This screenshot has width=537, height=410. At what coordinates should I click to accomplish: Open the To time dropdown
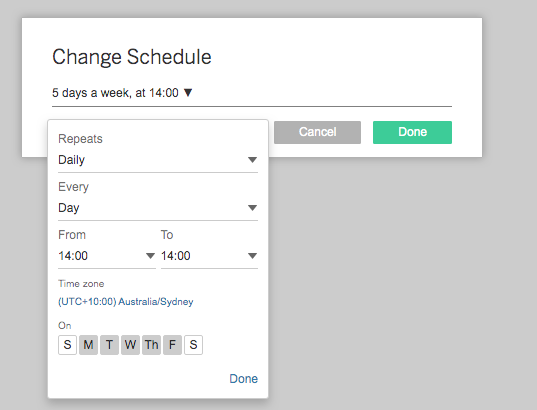(209, 256)
